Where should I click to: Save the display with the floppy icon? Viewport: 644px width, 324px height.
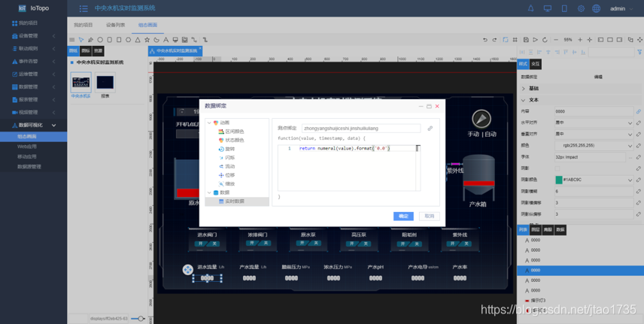tap(526, 40)
